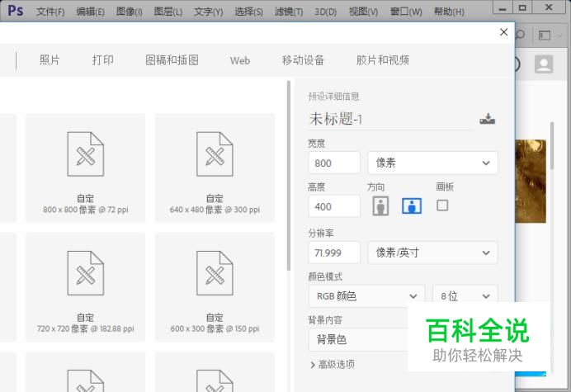Click the search magnifier icon
The width and height of the screenshot is (571, 392).
tap(521, 35)
